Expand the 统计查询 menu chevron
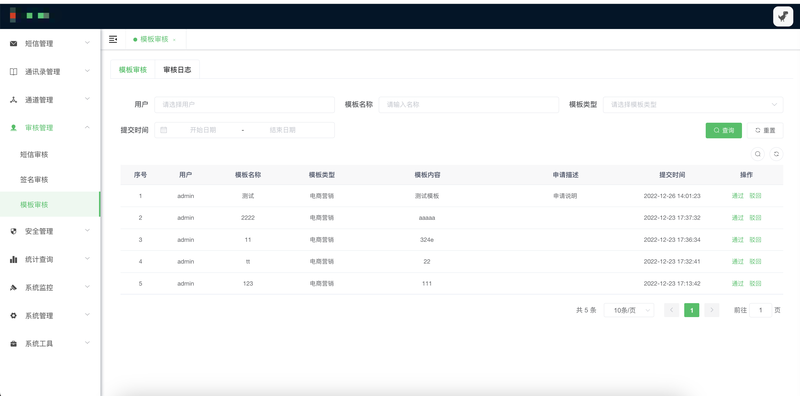800x396 pixels. coord(87,259)
